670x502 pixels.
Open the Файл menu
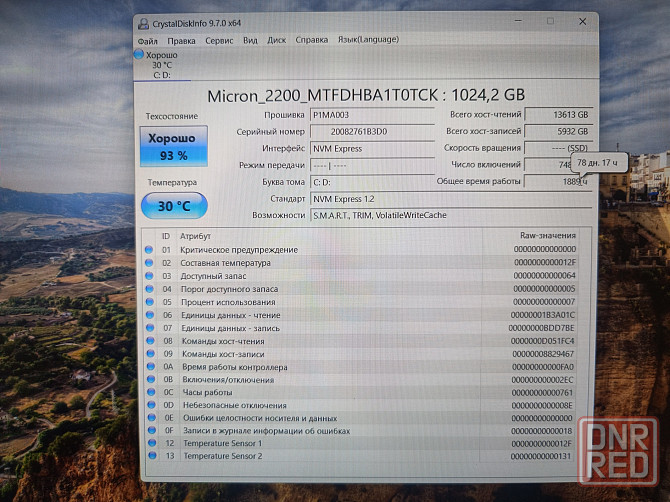[x=147, y=40]
